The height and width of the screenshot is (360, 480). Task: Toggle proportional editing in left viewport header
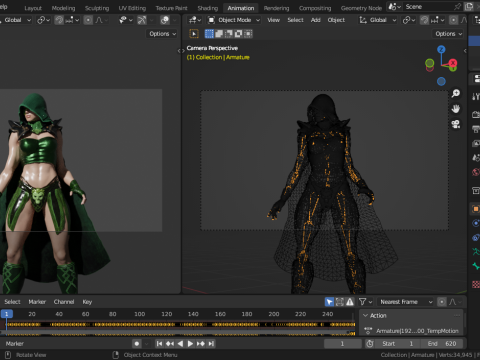pos(88,20)
